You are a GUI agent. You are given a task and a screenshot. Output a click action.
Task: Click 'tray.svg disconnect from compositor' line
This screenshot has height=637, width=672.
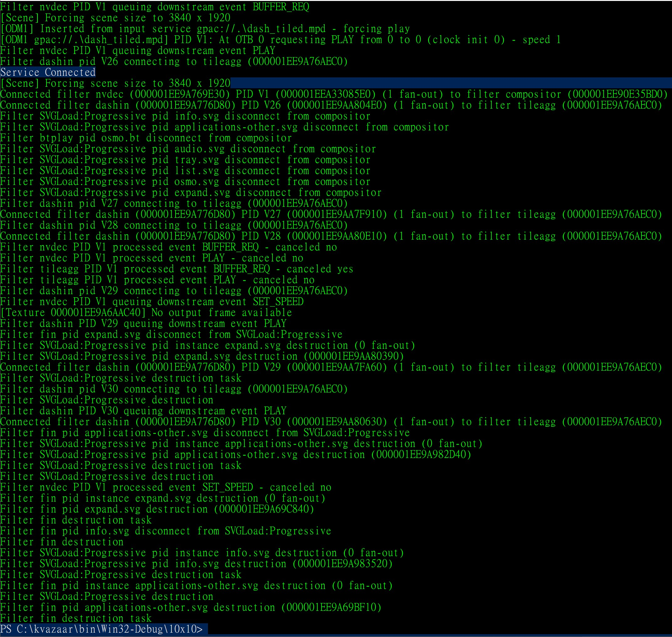(185, 160)
